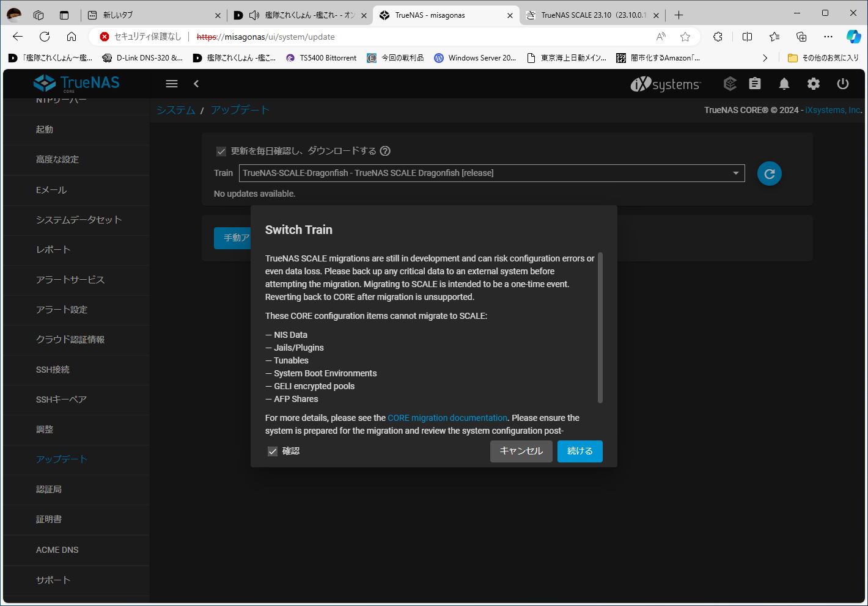Open アラートサービス sidebar item
The width and height of the screenshot is (868, 606).
(x=76, y=280)
